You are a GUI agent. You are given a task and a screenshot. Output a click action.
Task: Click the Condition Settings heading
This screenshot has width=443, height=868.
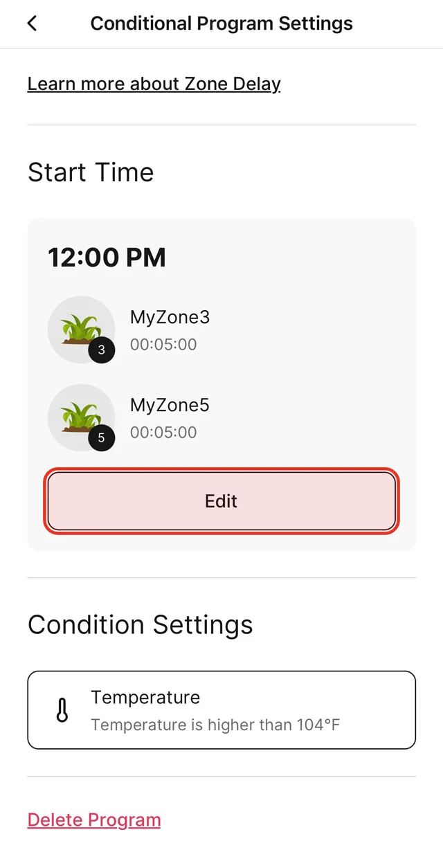click(140, 625)
